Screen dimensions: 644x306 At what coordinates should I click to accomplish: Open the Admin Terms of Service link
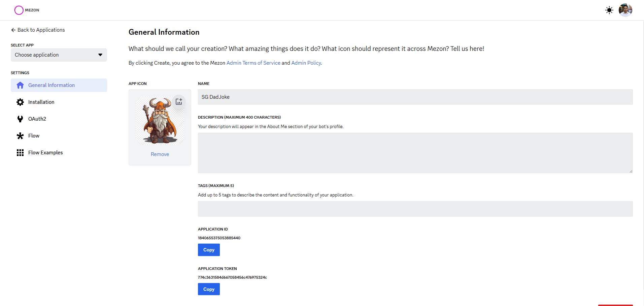253,63
